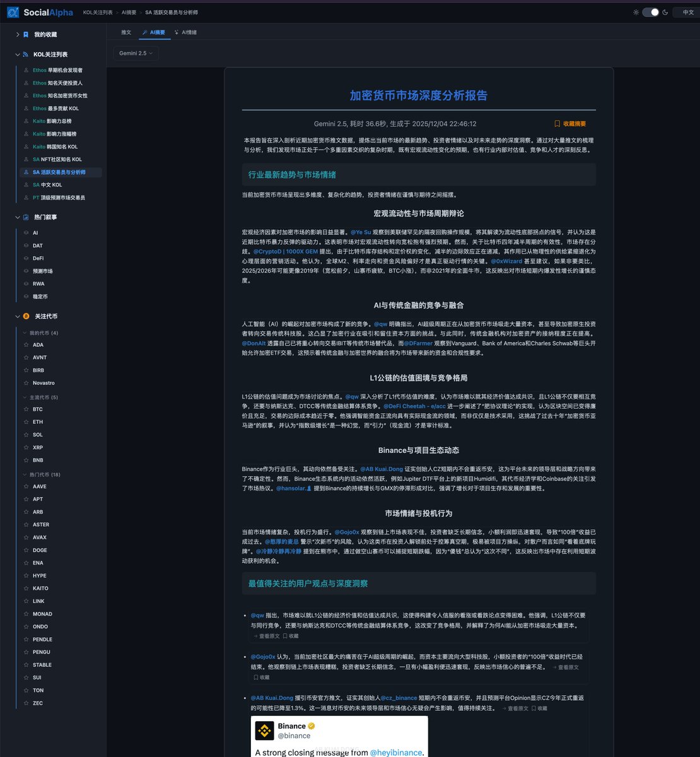Switch to the 推文 tab
This screenshot has height=757, width=700.
tap(126, 32)
